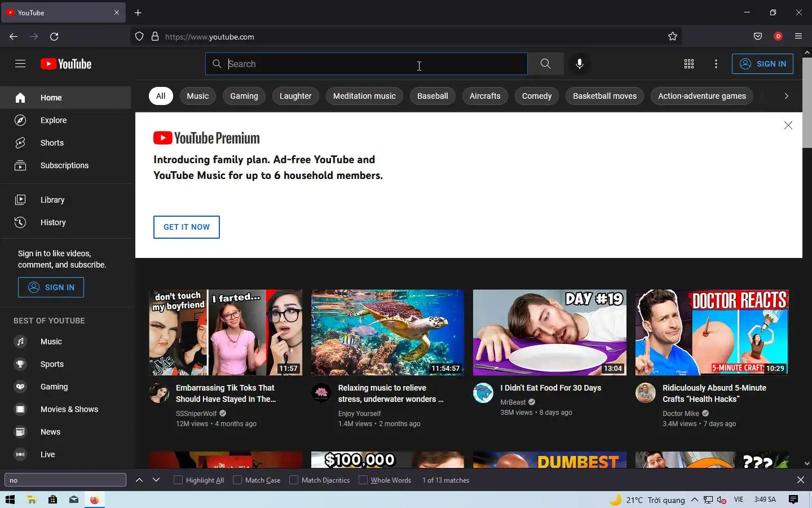Open the YouTube hamburger guide menu

[x=20, y=64]
